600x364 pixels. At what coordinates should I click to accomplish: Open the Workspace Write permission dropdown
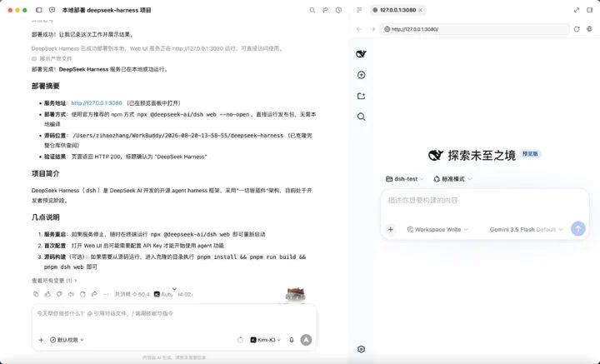[437, 229]
